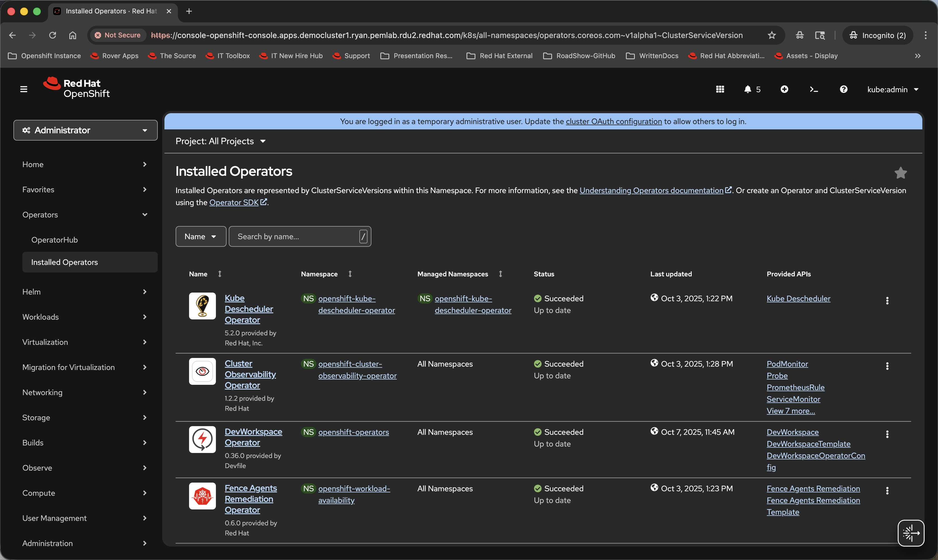Image resolution: width=938 pixels, height=560 pixels.
Task: Open kebab menu for Kube Descheduler Operator row
Action: click(x=887, y=300)
